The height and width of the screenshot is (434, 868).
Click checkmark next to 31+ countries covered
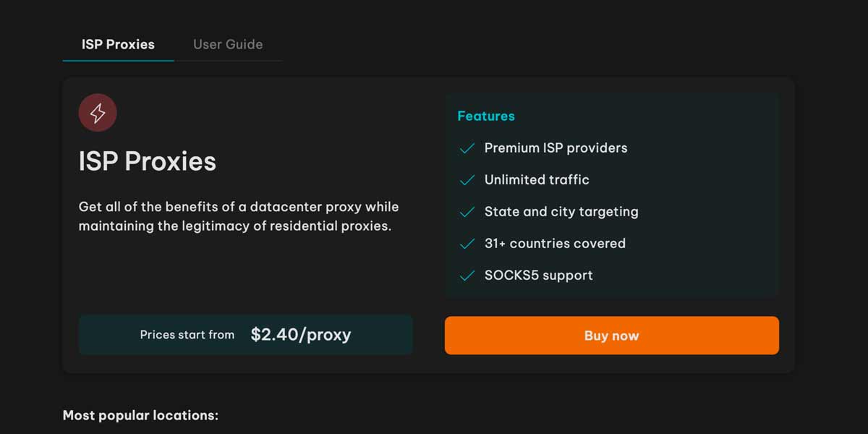[467, 244]
